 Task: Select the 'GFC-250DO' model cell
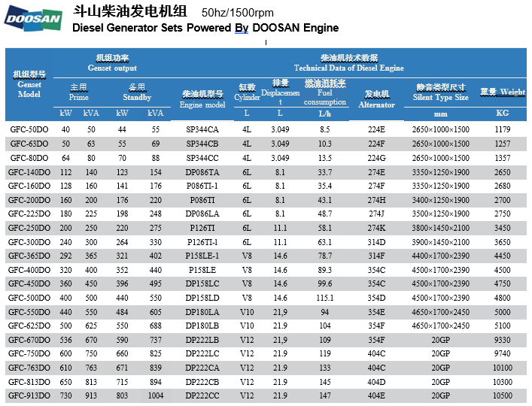[x=29, y=228]
